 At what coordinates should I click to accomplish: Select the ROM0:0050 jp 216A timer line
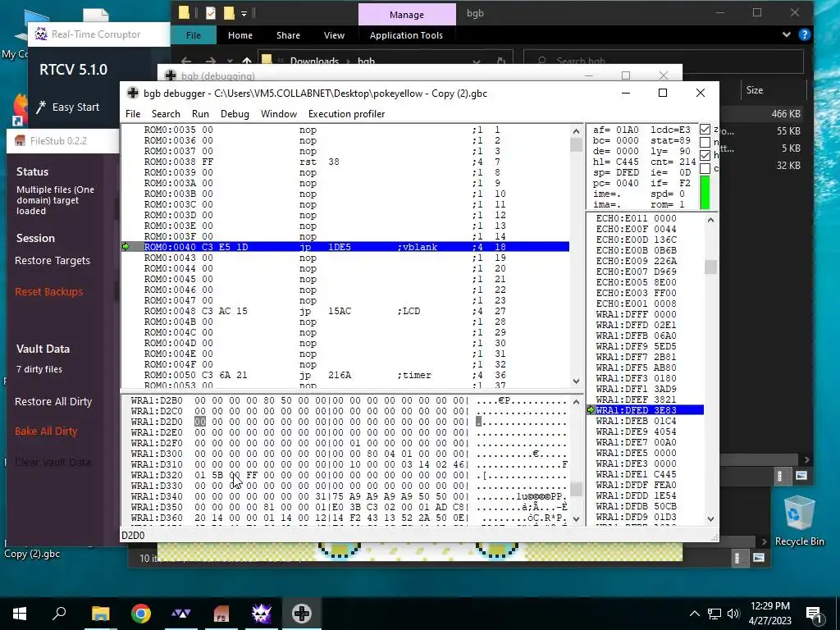tap(345, 375)
